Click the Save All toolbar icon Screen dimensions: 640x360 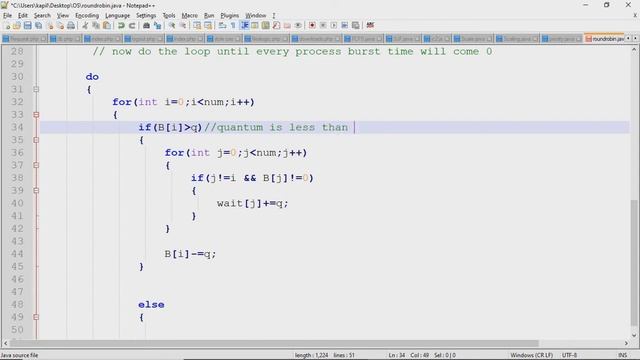pos(38,25)
